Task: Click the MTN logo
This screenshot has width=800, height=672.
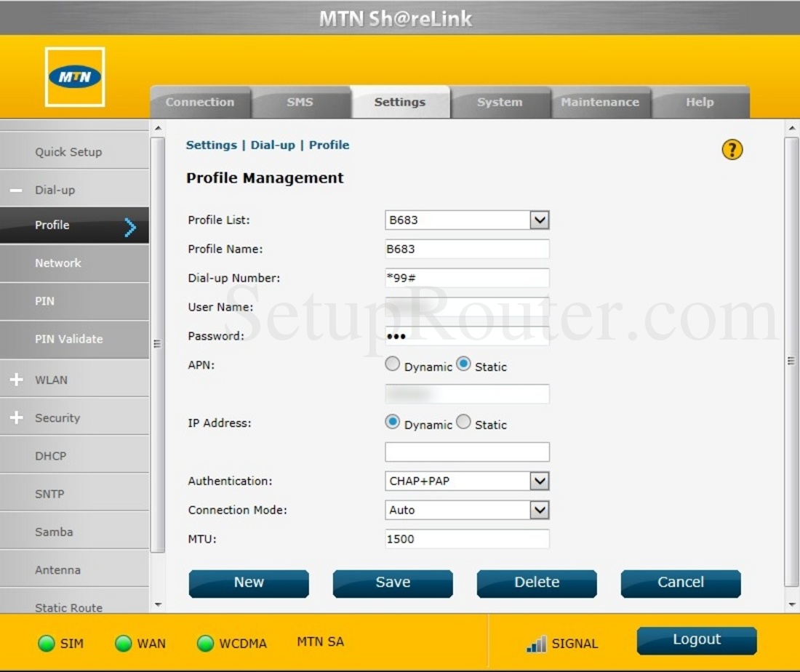Action: click(75, 76)
